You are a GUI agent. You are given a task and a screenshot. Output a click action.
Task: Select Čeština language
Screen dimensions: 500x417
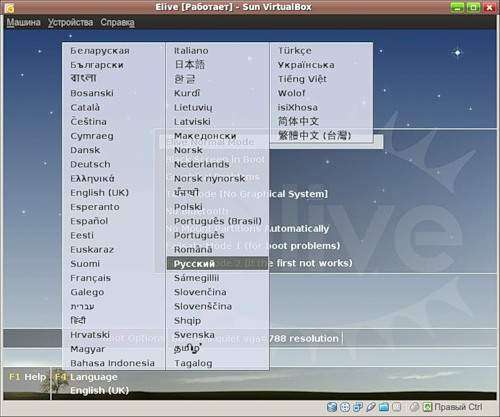(88, 122)
